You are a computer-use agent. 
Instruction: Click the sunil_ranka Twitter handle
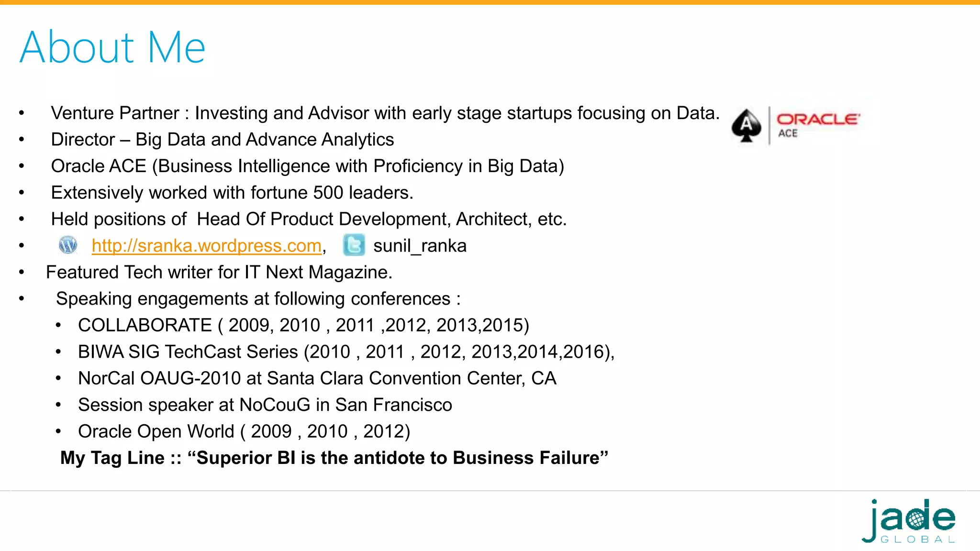(x=420, y=246)
